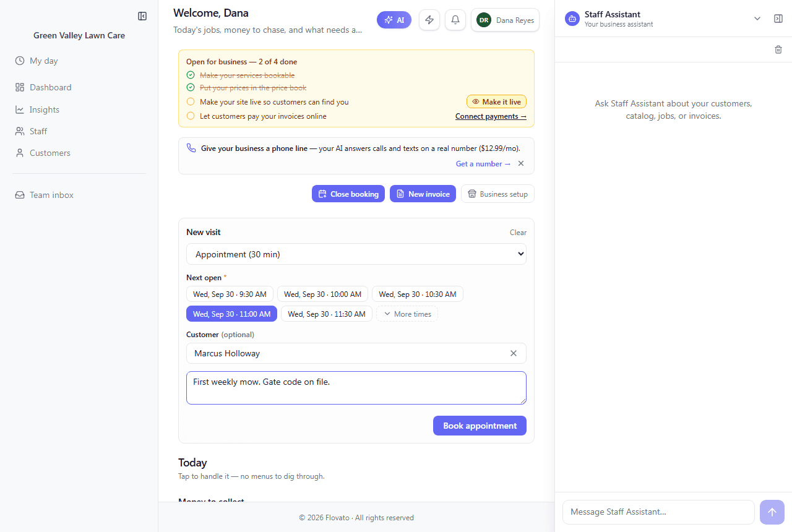This screenshot has height=532, width=792.
Task: Click the Make it live button
Action: (496, 102)
